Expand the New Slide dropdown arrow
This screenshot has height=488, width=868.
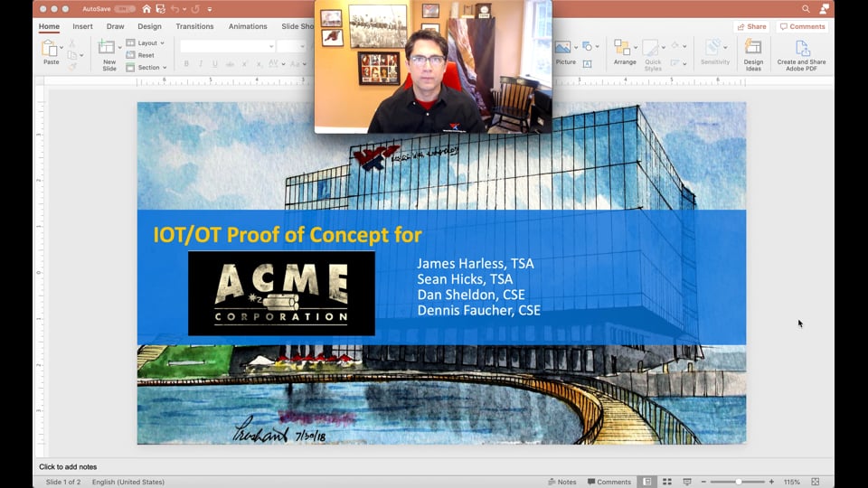tap(119, 48)
